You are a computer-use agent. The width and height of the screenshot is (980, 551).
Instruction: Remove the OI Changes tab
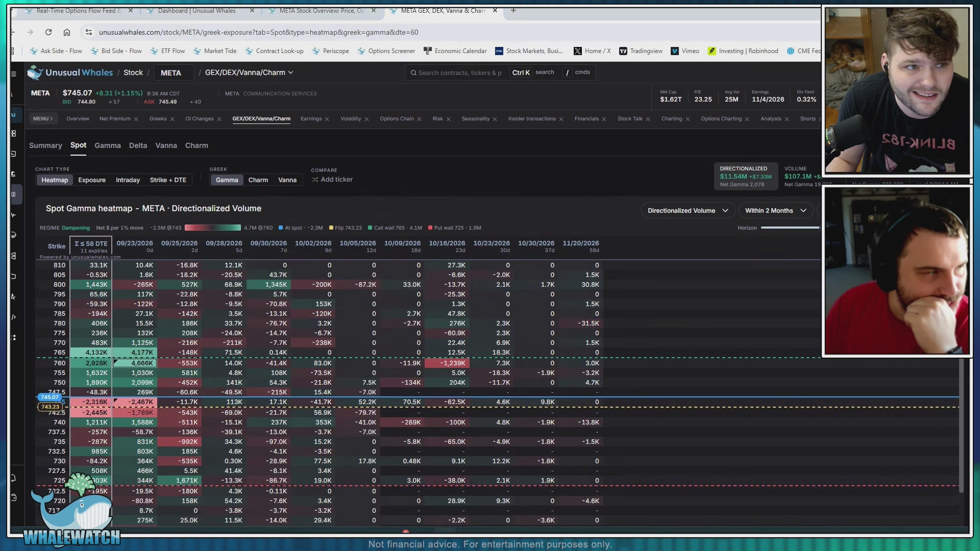coord(219,119)
